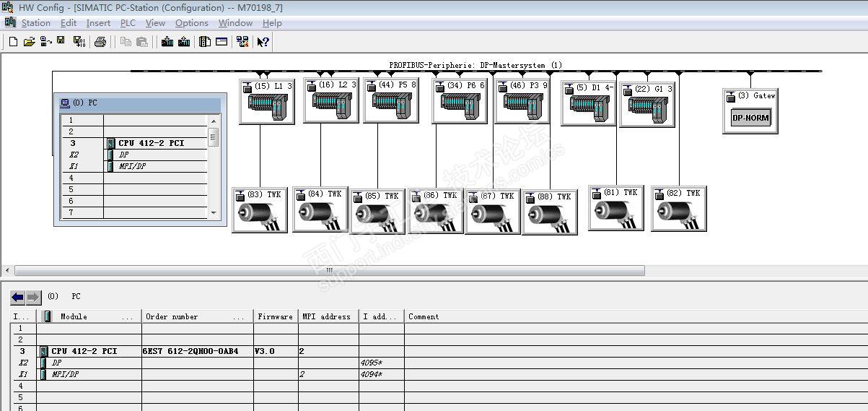This screenshot has width=868, height=411.
Task: Click the HW Config application icon in menu bar
Action: (x=10, y=22)
